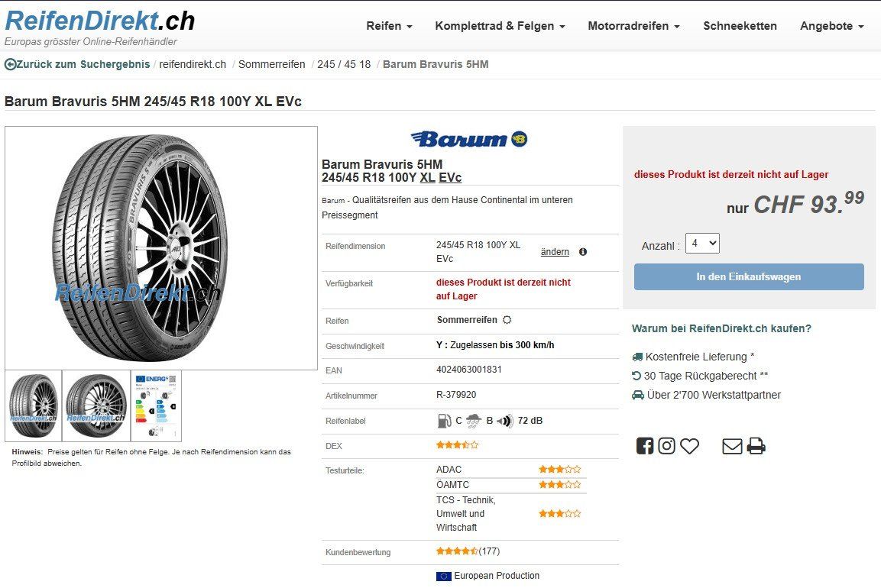Expand the Reifen navigation menu
This screenshot has width=881, height=588.
[x=389, y=26]
